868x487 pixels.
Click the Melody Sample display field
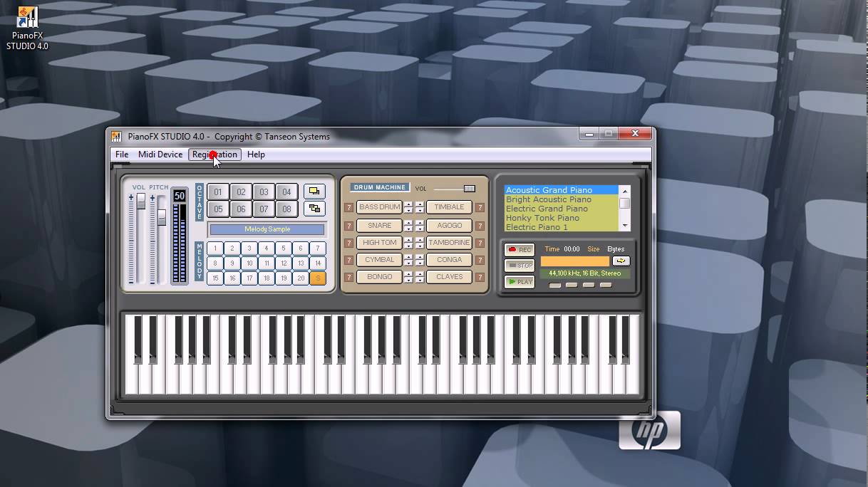point(267,229)
